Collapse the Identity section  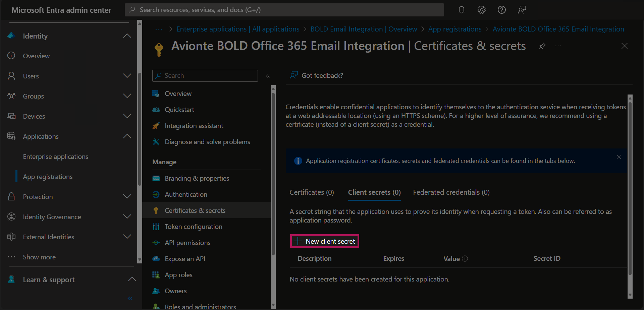[127, 36]
